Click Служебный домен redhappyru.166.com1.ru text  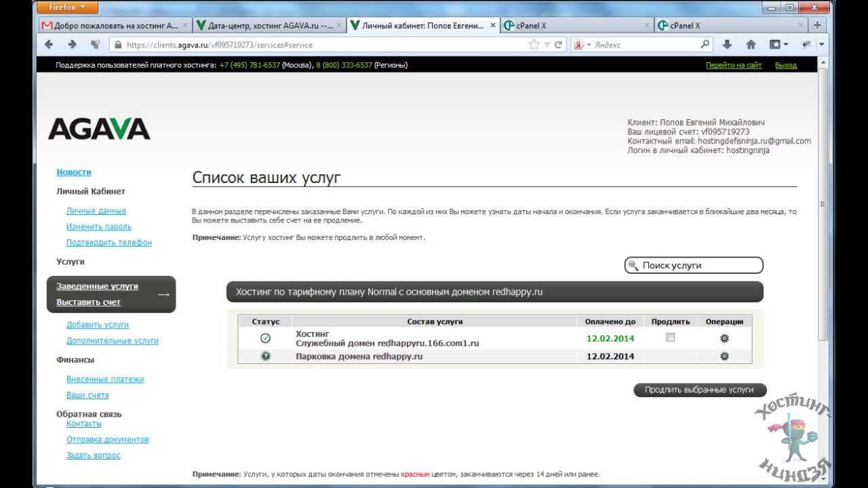coord(387,343)
